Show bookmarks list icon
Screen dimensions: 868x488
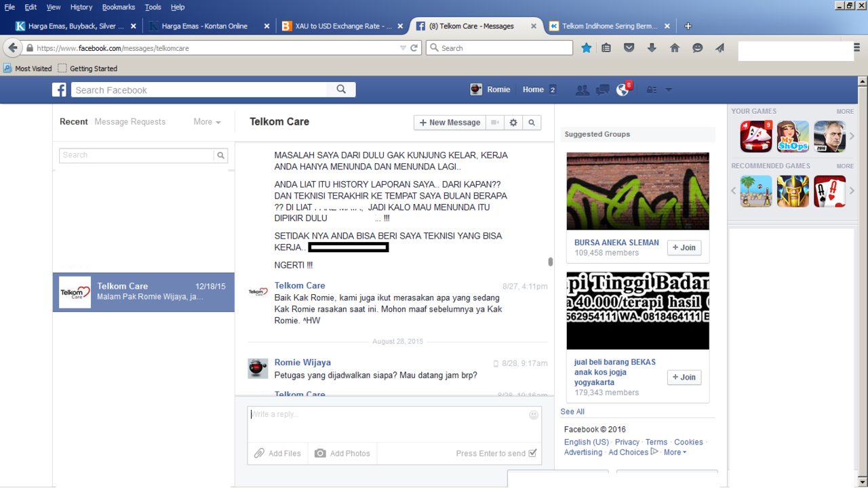coord(606,48)
